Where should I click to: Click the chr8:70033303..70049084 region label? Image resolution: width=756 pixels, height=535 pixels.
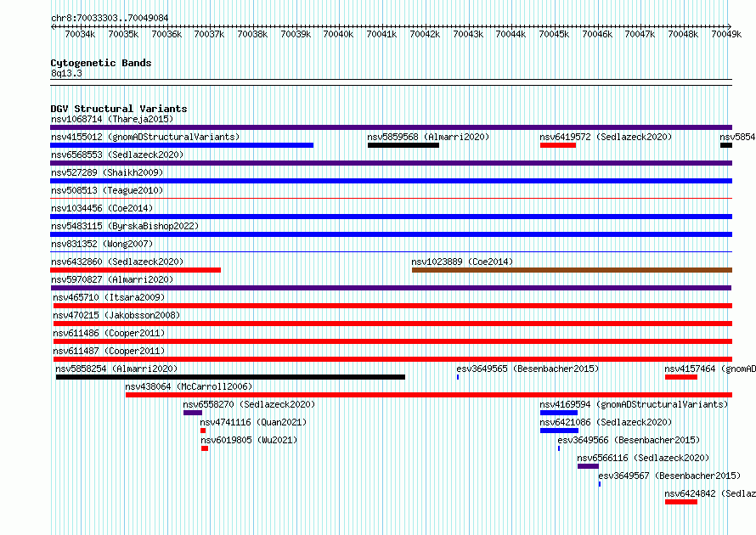tap(110, 19)
